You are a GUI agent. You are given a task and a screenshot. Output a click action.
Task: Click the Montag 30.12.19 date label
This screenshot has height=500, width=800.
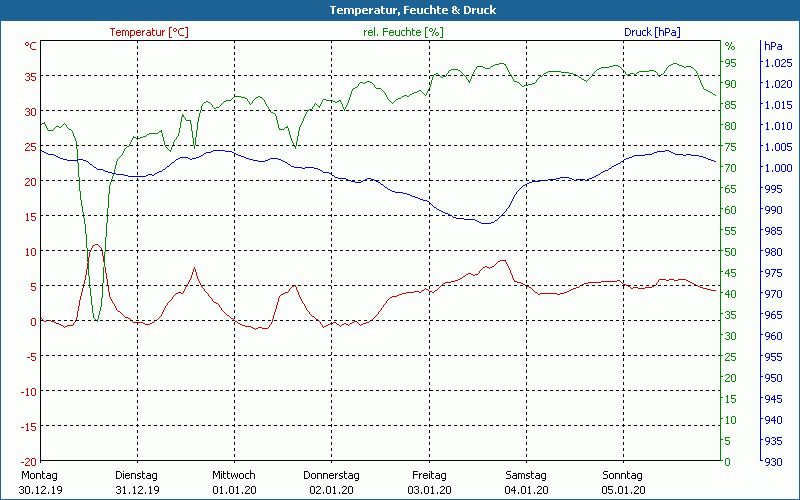pos(38,482)
